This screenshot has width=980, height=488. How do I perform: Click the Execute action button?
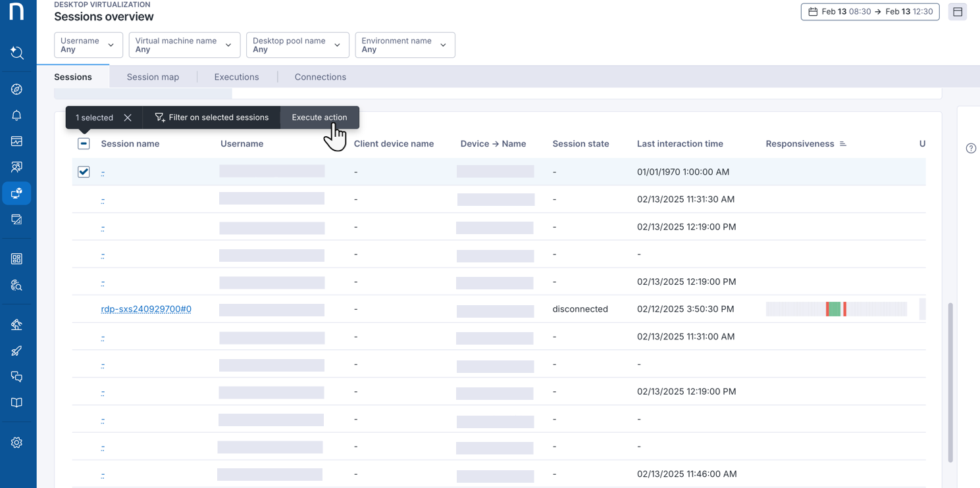[x=319, y=118]
